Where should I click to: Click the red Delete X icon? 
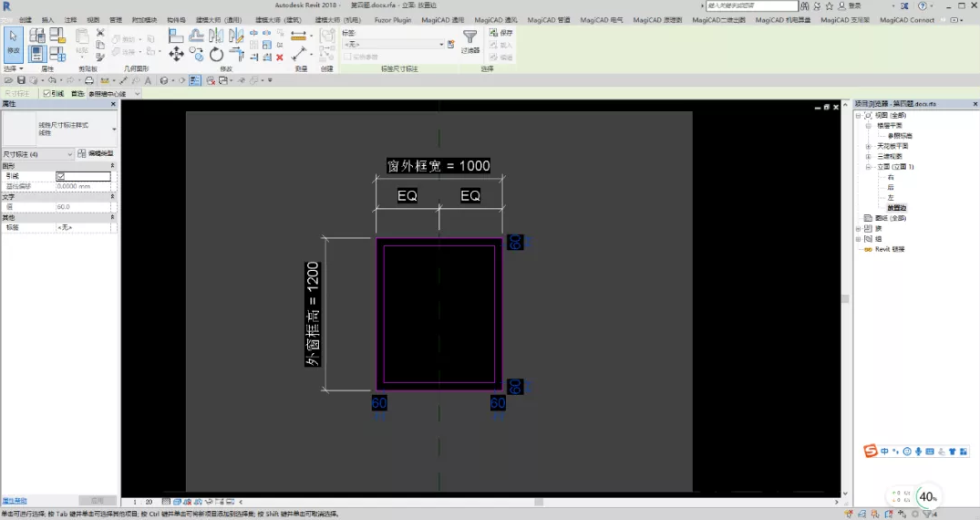pyautogui.click(x=279, y=57)
